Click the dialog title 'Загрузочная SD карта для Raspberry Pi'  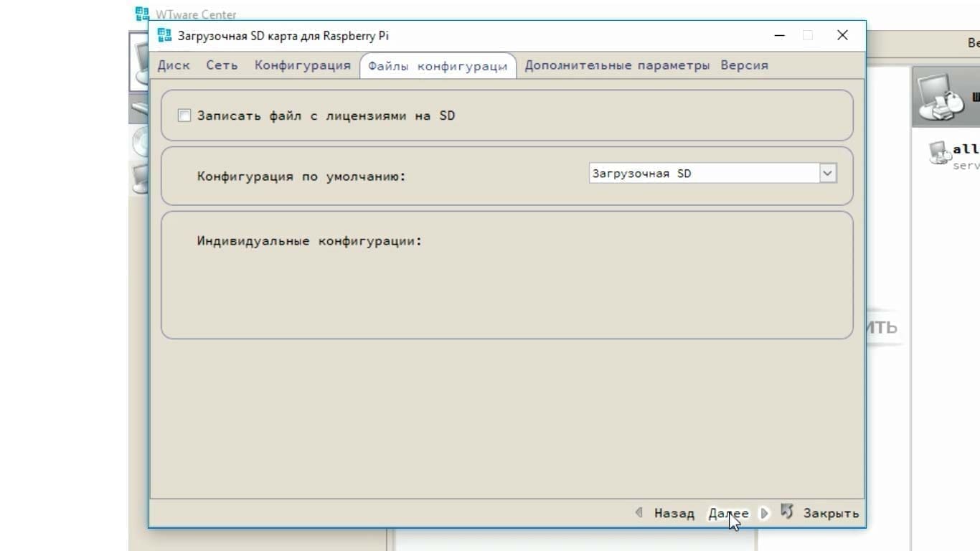[x=283, y=36]
